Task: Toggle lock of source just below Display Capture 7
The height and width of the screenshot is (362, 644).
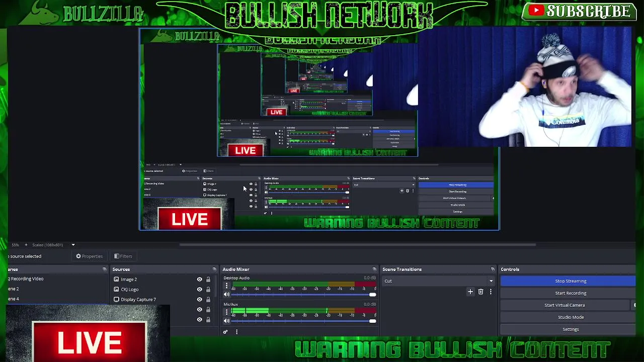Action: coord(208,310)
